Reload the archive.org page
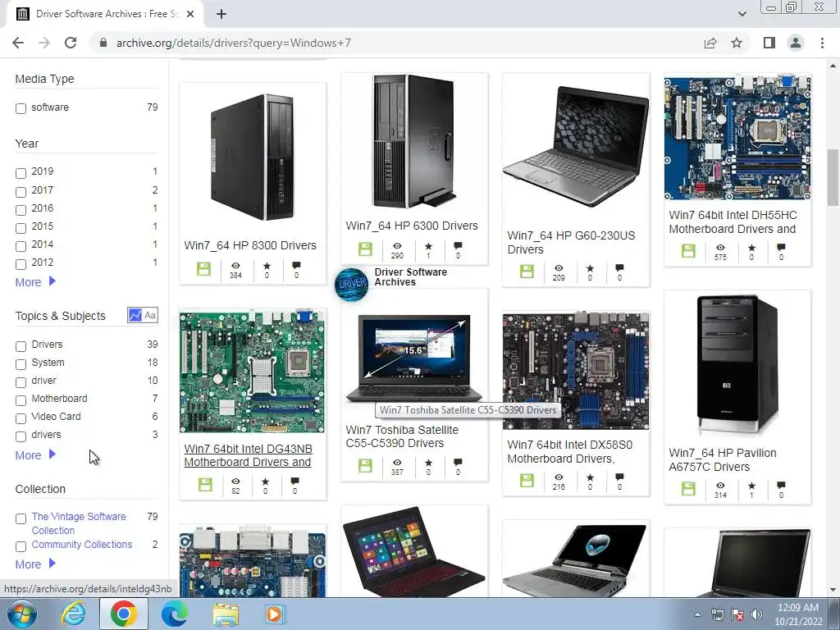840x630 pixels. [x=71, y=43]
